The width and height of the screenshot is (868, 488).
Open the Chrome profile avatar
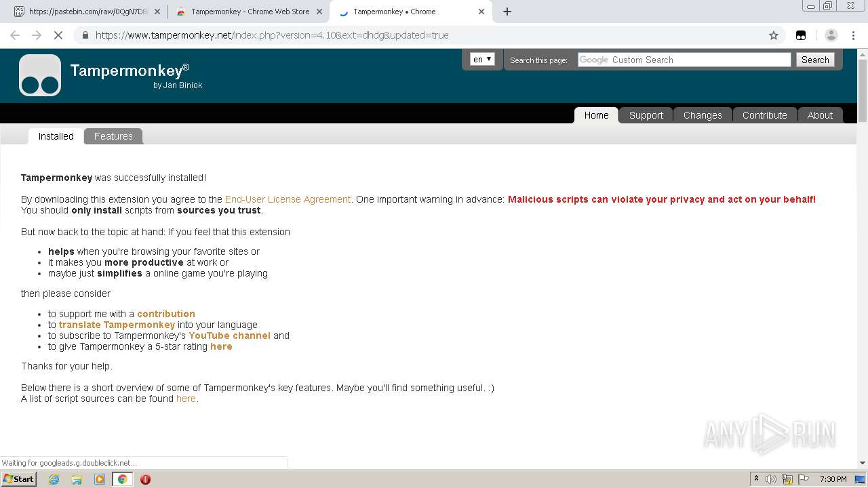point(831,35)
